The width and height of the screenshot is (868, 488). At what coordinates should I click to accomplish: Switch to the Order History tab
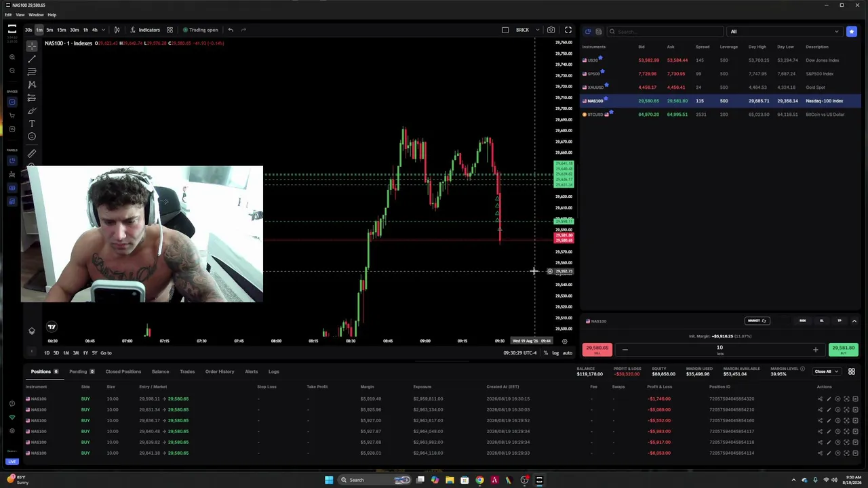(x=220, y=371)
